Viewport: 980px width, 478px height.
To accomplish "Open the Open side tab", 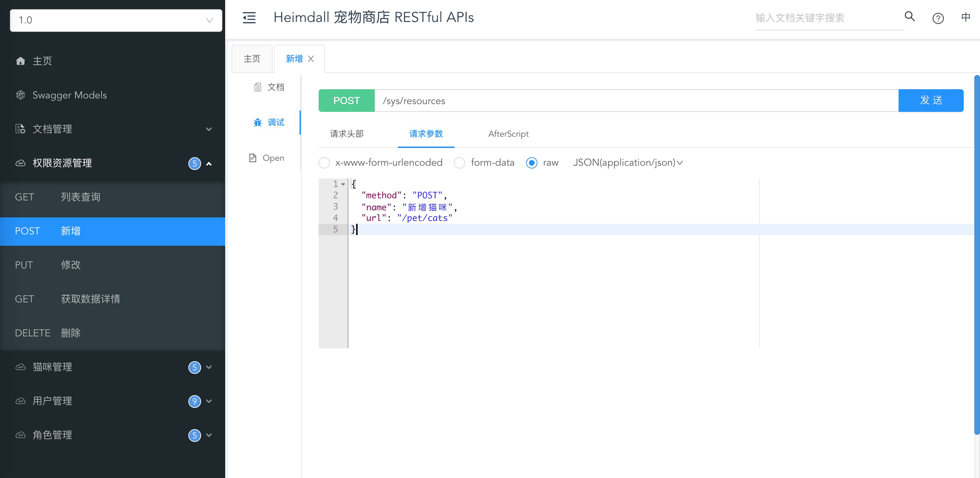I will [x=267, y=158].
